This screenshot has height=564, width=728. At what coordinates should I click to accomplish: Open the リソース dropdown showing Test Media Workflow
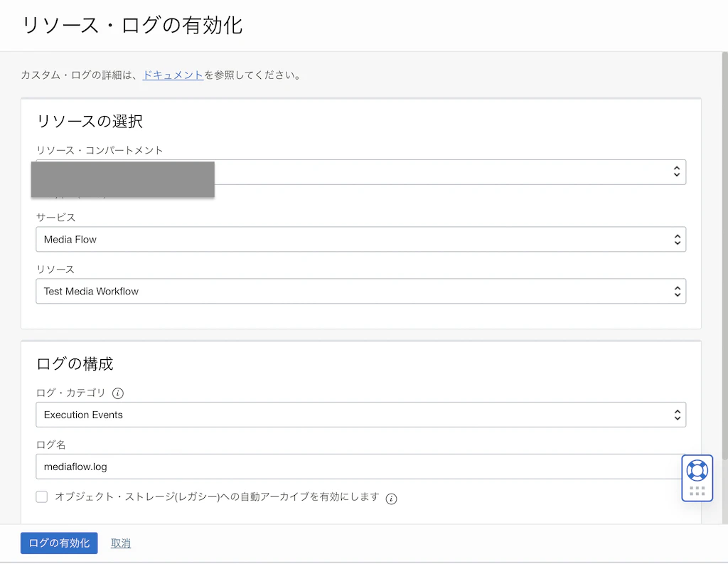tap(360, 292)
